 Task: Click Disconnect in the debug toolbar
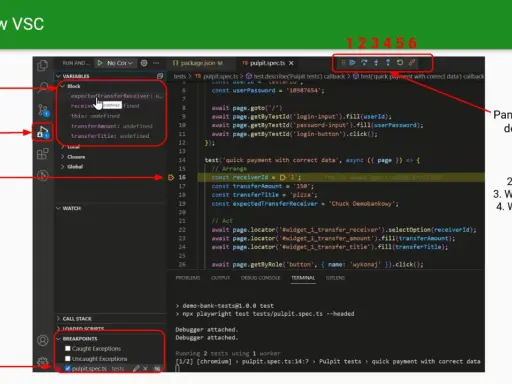point(412,62)
